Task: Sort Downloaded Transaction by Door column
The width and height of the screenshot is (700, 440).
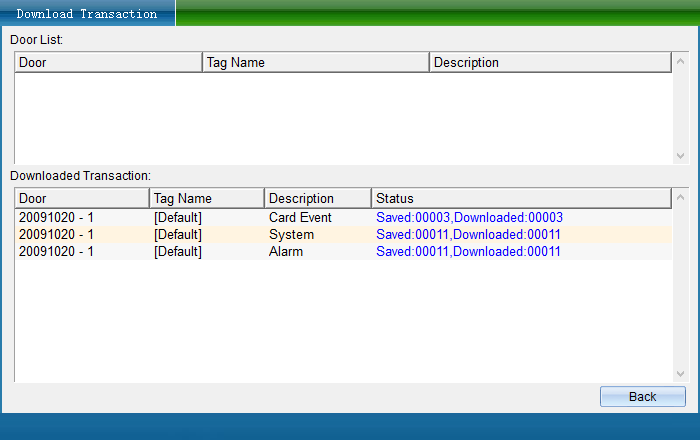Action: [81, 198]
